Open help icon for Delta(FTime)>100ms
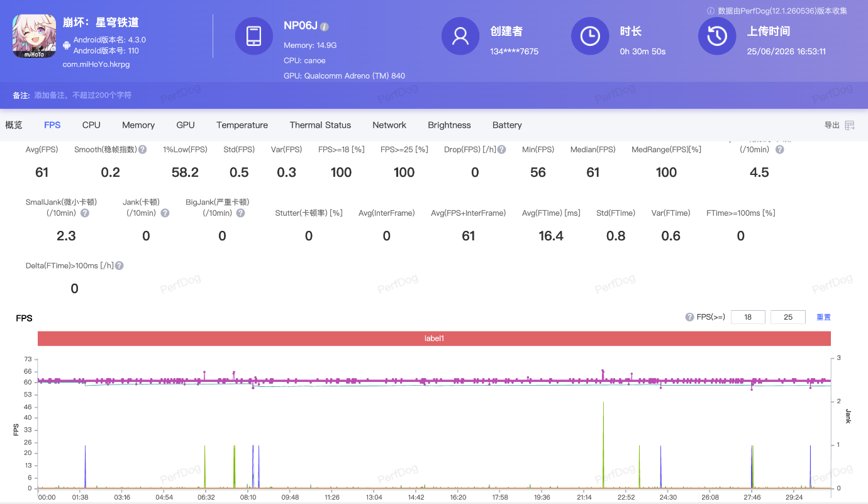The height and width of the screenshot is (504, 868). pos(120,266)
